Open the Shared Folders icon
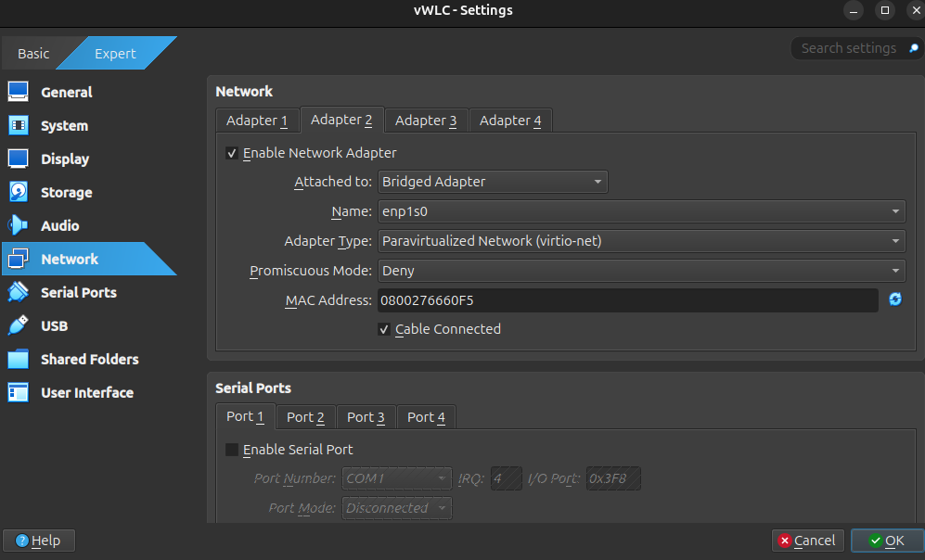Viewport: 925px width, 560px height. 19,360
